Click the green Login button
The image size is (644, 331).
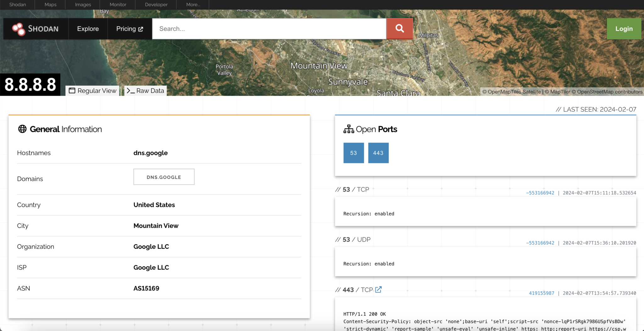624,29
